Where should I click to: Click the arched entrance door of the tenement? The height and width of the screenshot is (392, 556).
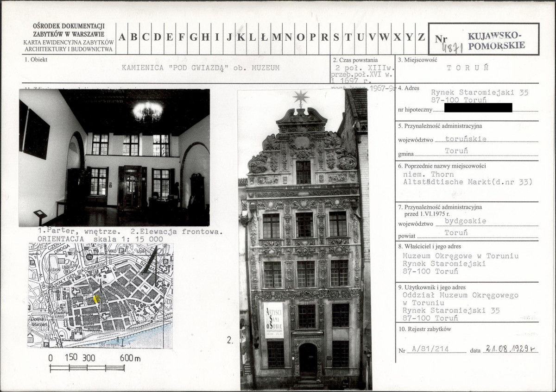[x=308, y=361]
